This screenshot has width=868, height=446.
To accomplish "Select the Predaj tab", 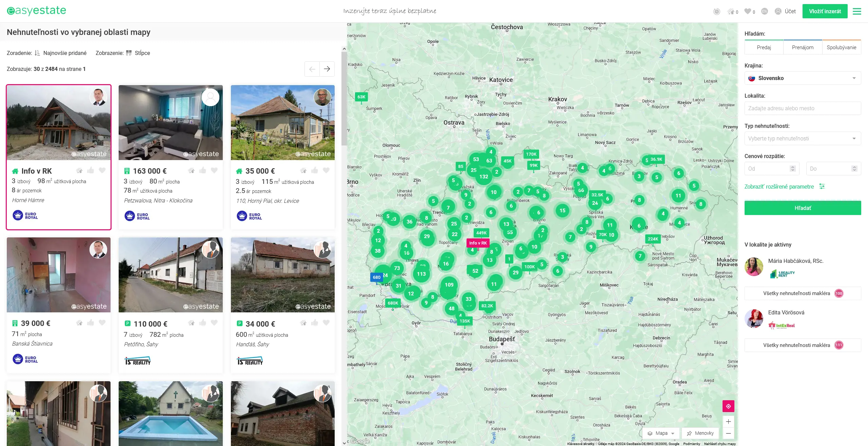I will pyautogui.click(x=764, y=47).
